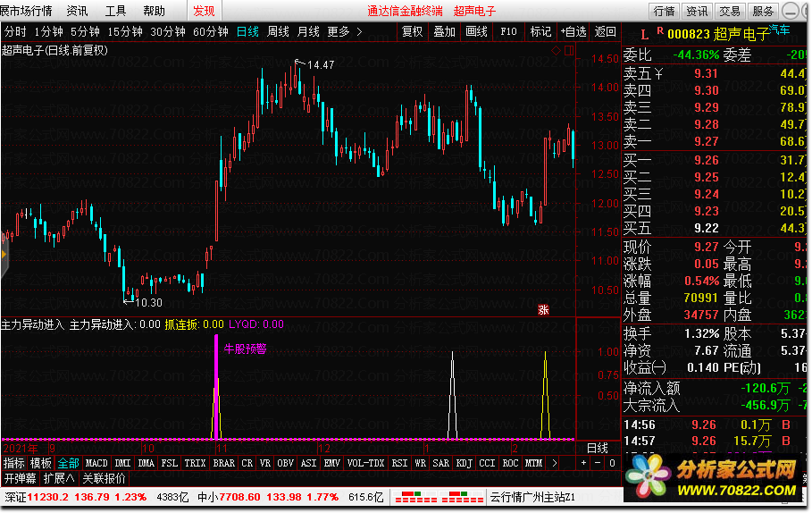Select the 1分钟 period
812x513 pixels.
coord(48,31)
